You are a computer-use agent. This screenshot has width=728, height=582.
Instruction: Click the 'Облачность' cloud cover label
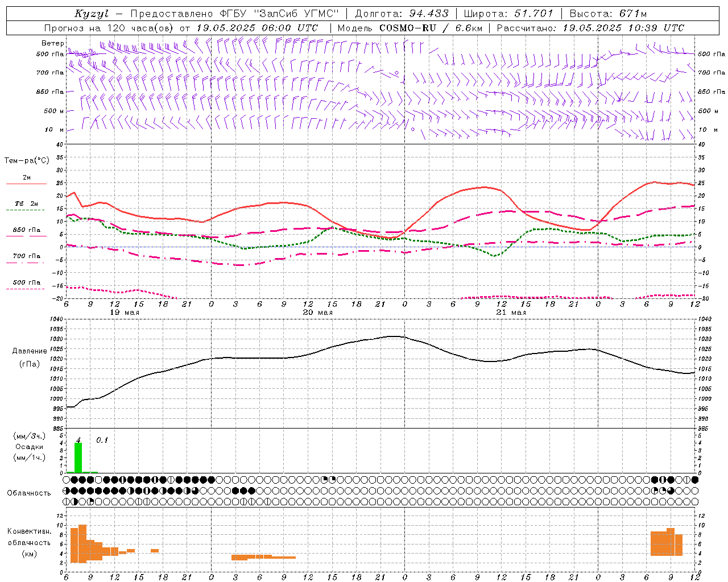tap(29, 493)
